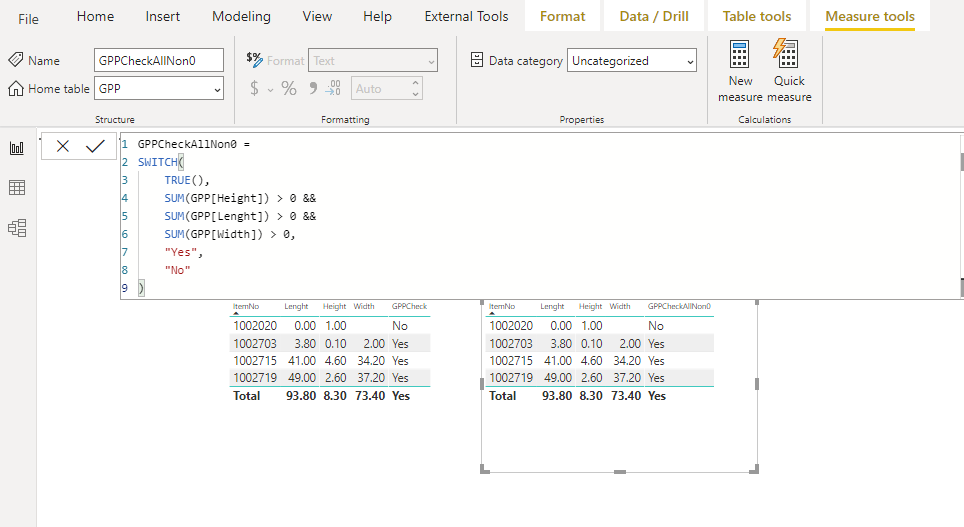The width and height of the screenshot is (964, 527).
Task: Sort right table by GPPCheckAllNon0 header
Action: [x=679, y=306]
